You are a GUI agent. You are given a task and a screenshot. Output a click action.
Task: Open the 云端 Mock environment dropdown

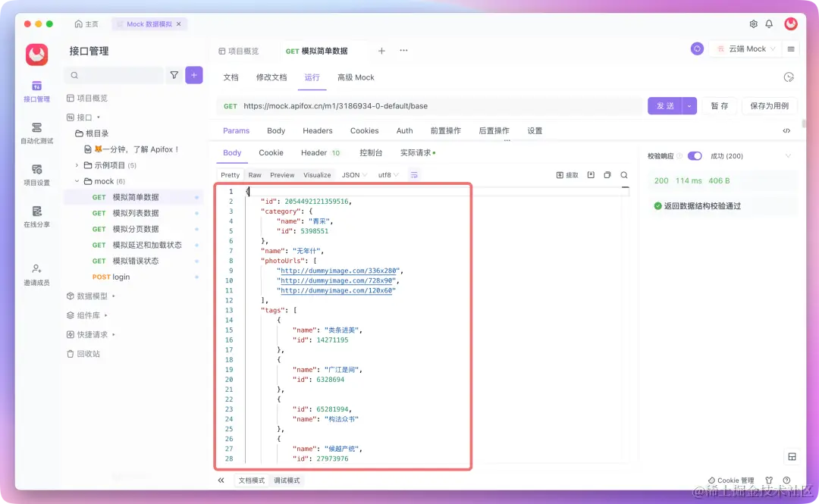click(746, 49)
